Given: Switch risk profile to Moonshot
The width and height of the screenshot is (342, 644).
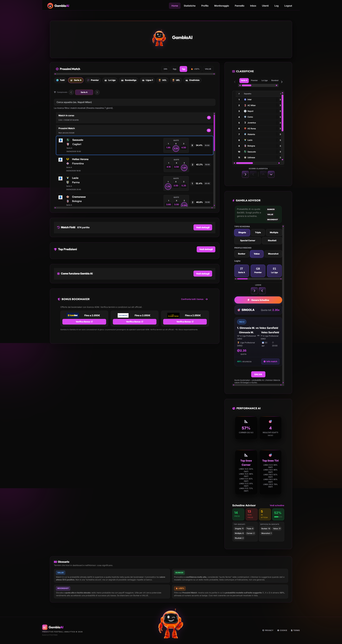Looking at the screenshot, I should pyautogui.click(x=273, y=254).
